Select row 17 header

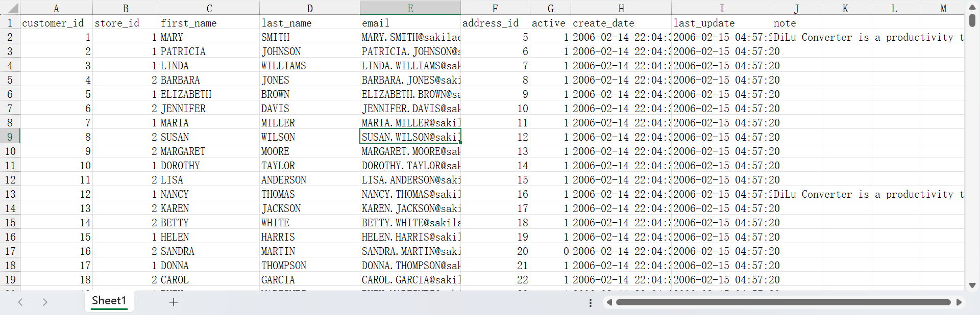pos(10,251)
